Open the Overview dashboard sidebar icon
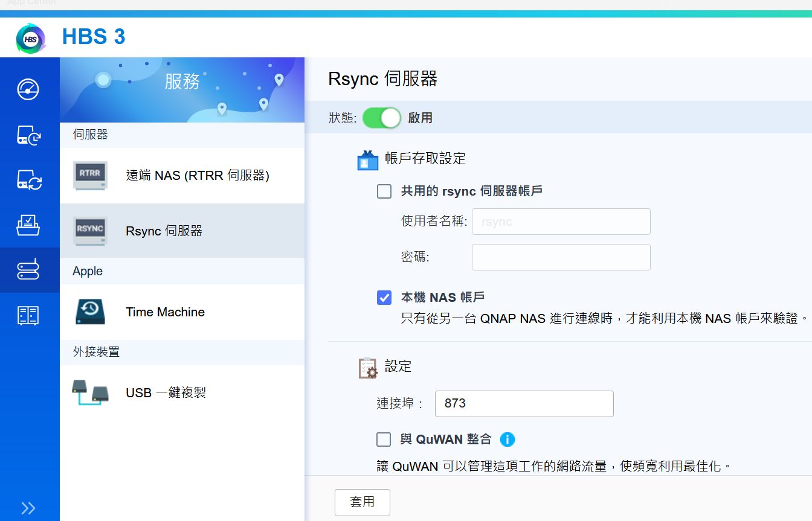This screenshot has height=521, width=812. [28, 89]
